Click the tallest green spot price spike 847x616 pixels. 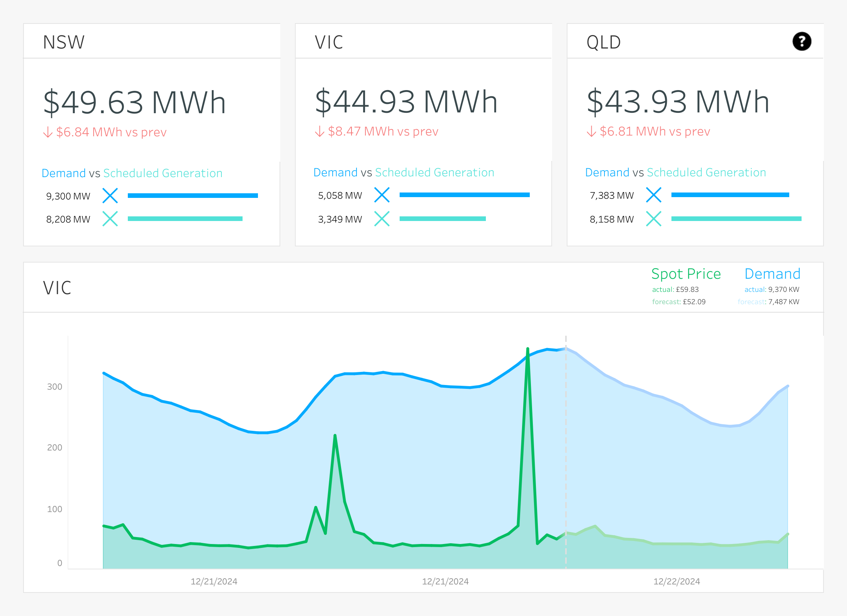click(x=527, y=350)
